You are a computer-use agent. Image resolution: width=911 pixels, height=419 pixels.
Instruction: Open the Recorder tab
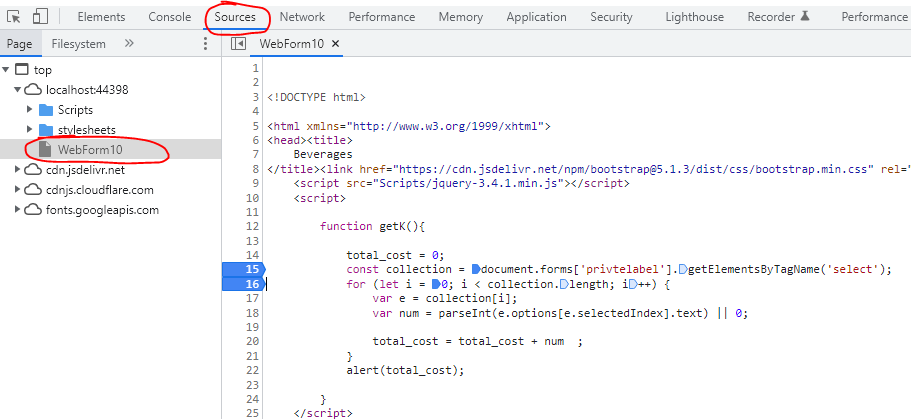(x=778, y=17)
